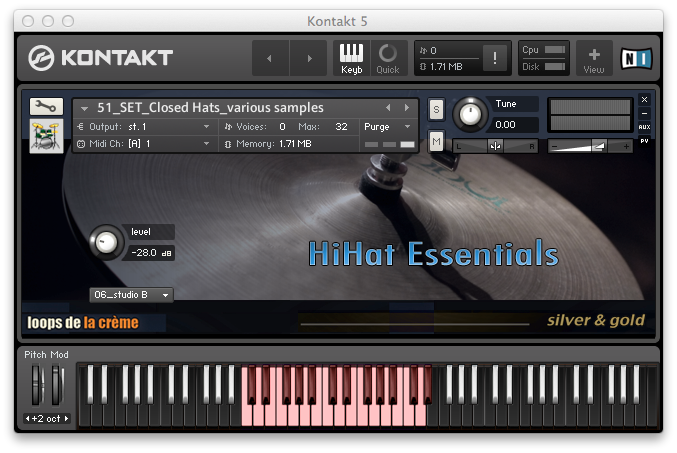Click the Native Instruments NI logo
The width and height of the screenshot is (677, 453).
pyautogui.click(x=636, y=58)
